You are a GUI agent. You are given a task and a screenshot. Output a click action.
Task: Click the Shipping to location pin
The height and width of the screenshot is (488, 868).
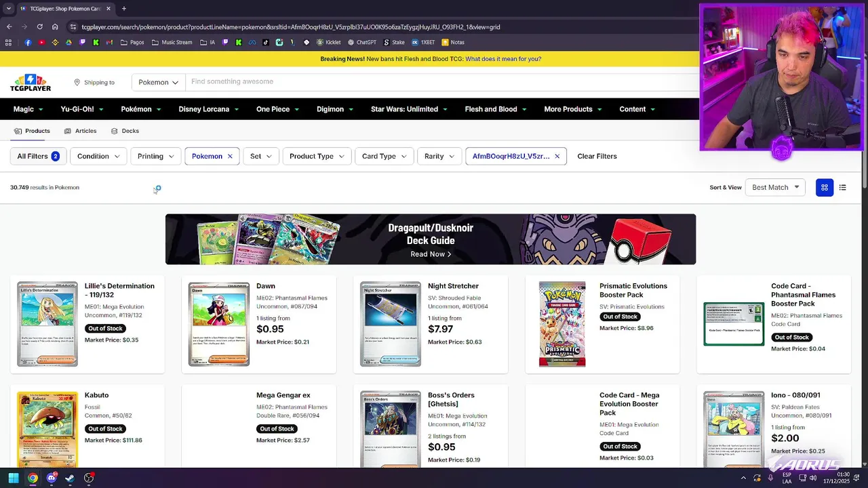tap(77, 83)
